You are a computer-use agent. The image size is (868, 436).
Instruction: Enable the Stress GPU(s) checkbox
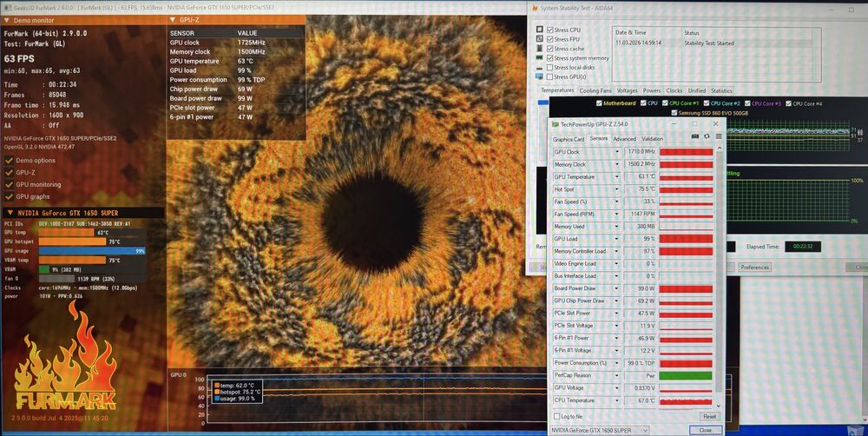pos(549,76)
